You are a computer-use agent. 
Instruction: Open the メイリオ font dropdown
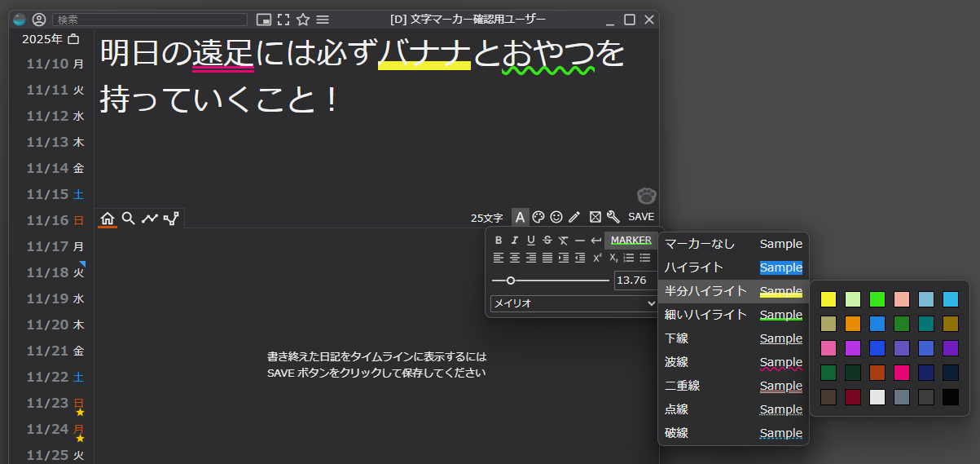573,303
